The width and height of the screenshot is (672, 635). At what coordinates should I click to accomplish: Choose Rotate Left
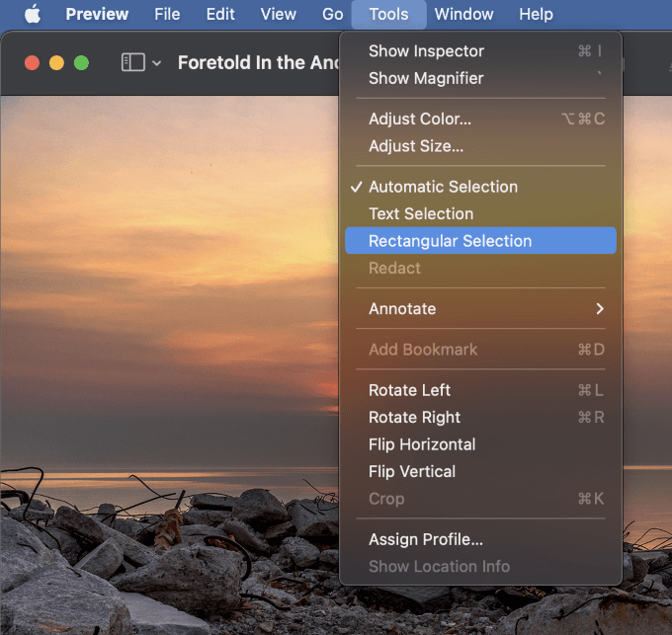[x=480, y=390]
